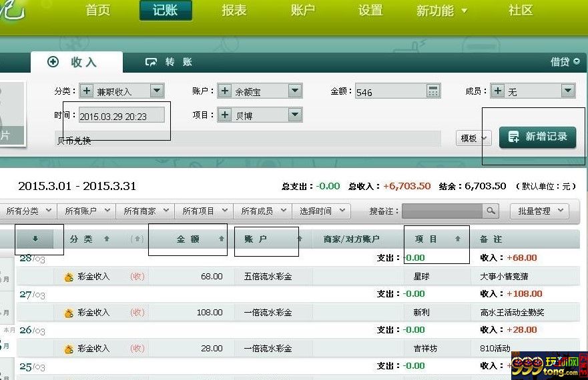This screenshot has height=380, width=588.
Task: Click the 27/03 date group header
Action: point(32,295)
